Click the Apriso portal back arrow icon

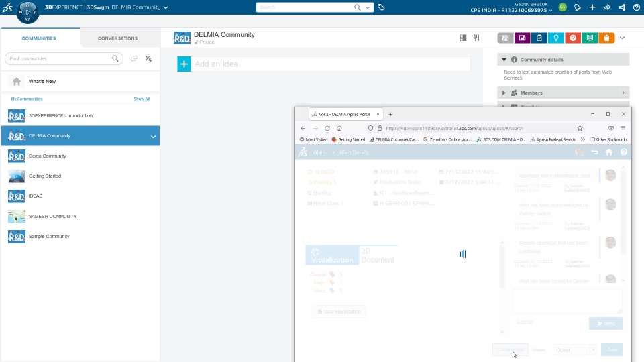click(594, 152)
